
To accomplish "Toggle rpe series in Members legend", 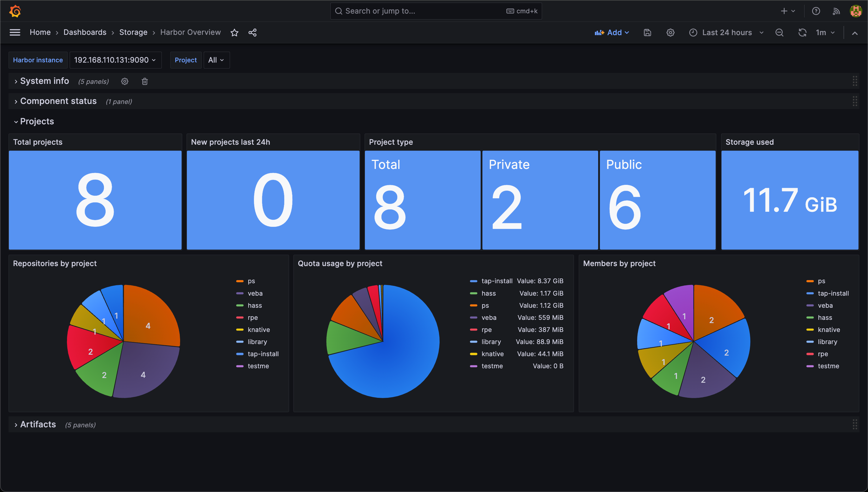I will pos(823,354).
